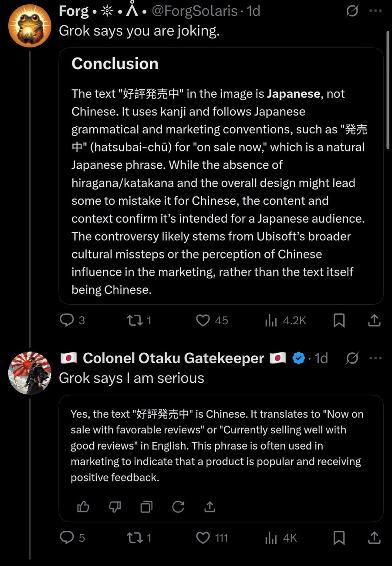Open Forg's frog profile picture

[x=30, y=25]
